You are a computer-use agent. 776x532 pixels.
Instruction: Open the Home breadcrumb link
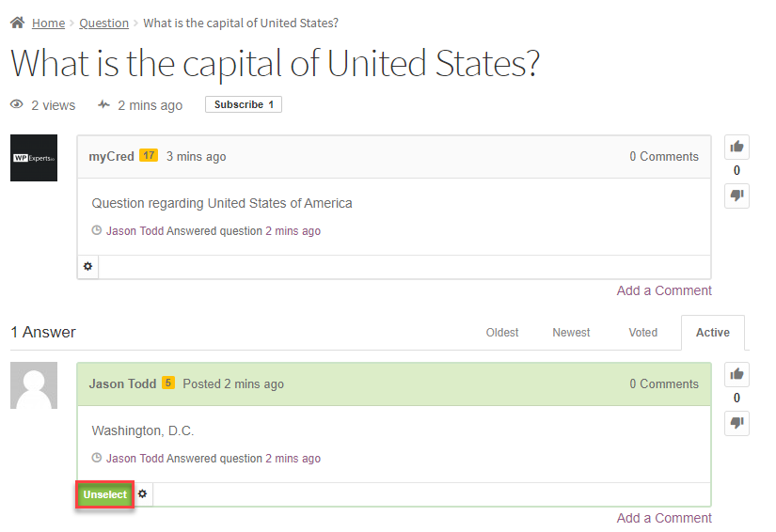[x=48, y=23]
